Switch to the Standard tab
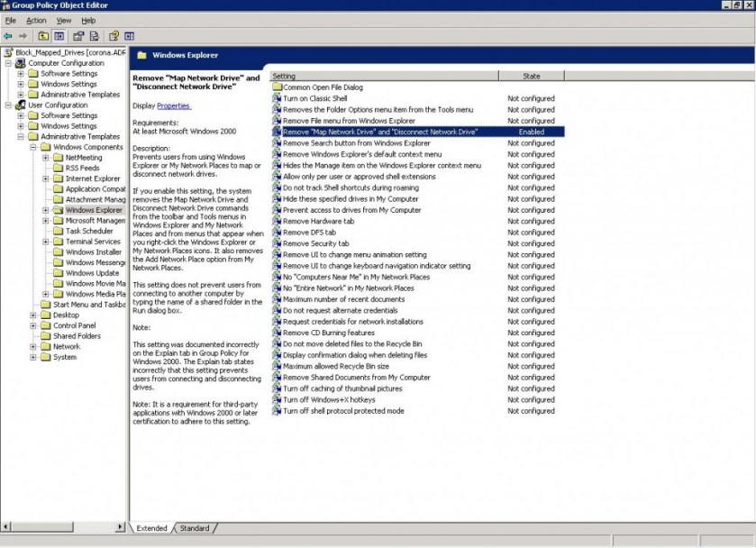 point(194,528)
